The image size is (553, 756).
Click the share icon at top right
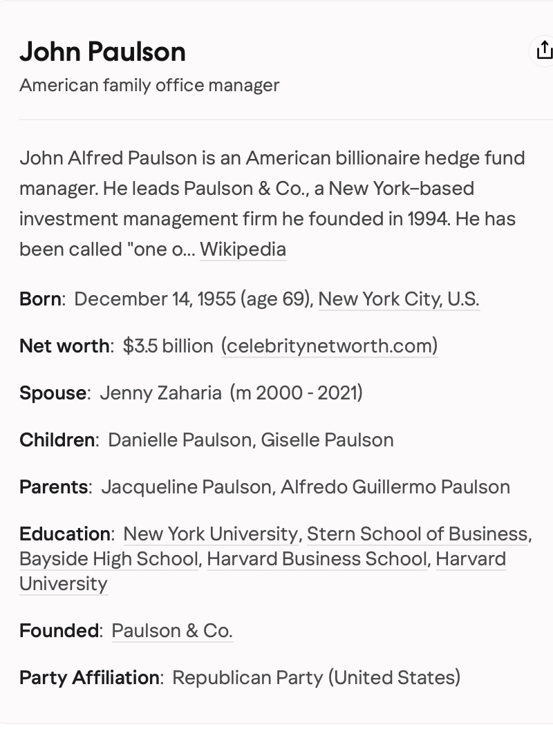point(544,50)
